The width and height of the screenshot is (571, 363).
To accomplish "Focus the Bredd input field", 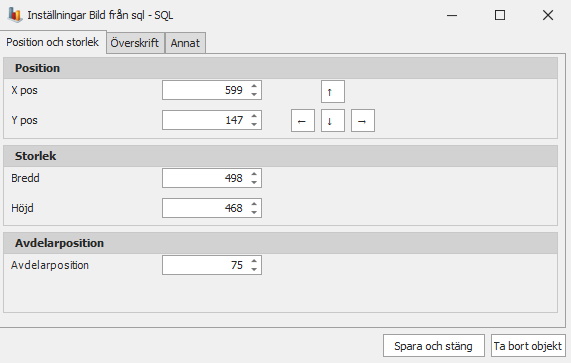I will click(205, 178).
